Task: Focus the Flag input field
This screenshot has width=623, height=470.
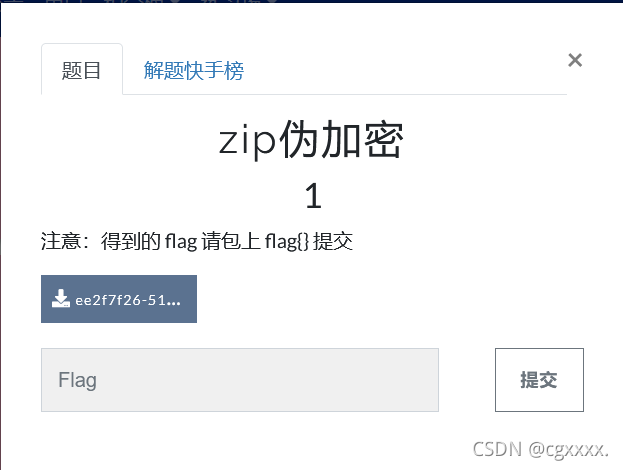Action: 240,380
